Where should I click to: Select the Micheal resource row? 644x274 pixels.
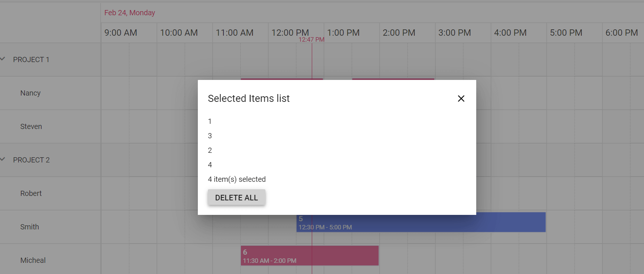click(x=33, y=260)
